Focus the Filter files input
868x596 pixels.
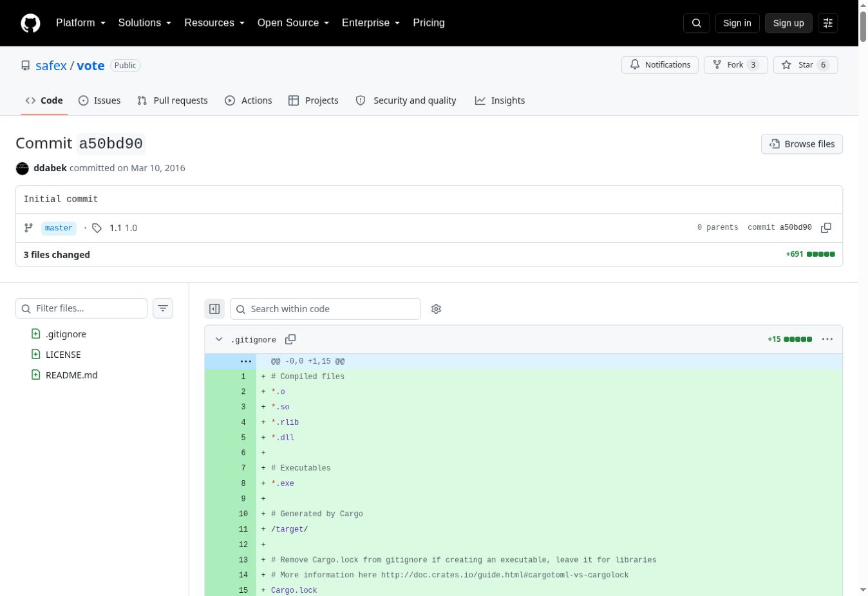coord(82,308)
